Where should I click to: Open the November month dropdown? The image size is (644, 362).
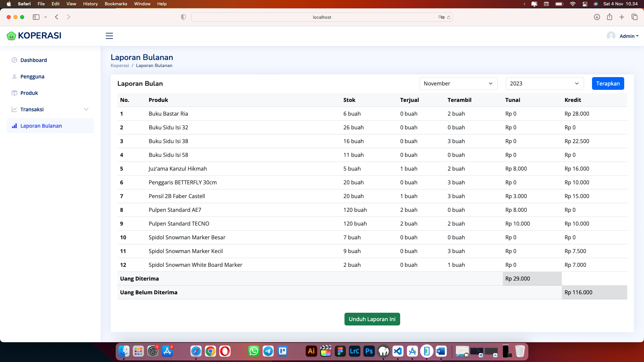click(x=458, y=83)
